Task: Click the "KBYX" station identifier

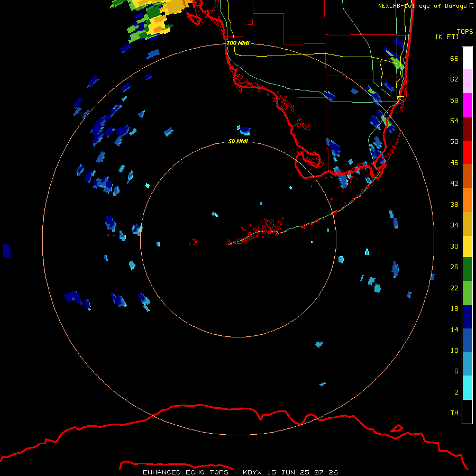Action: coord(252,472)
